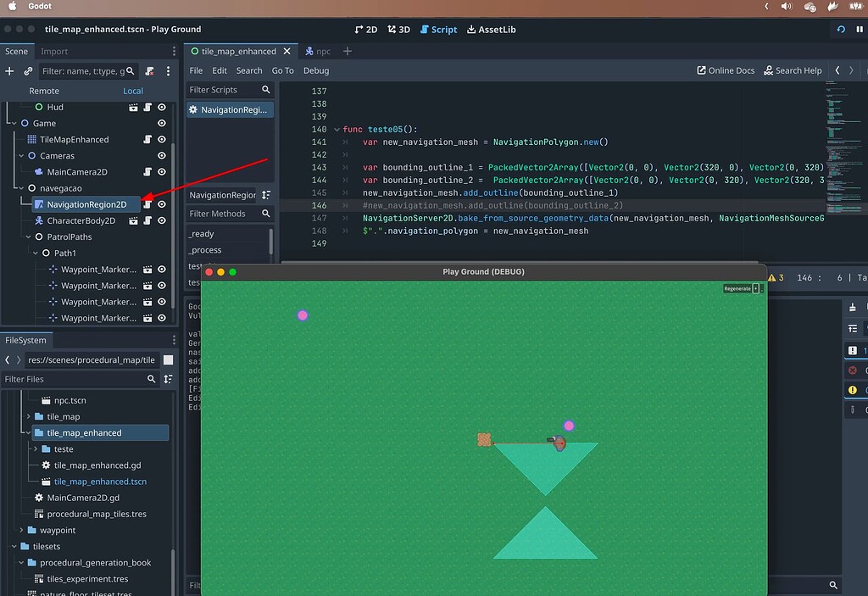The image size is (868, 596).
Task: Click the Regenerate button in Play Ground
Action: click(x=737, y=287)
